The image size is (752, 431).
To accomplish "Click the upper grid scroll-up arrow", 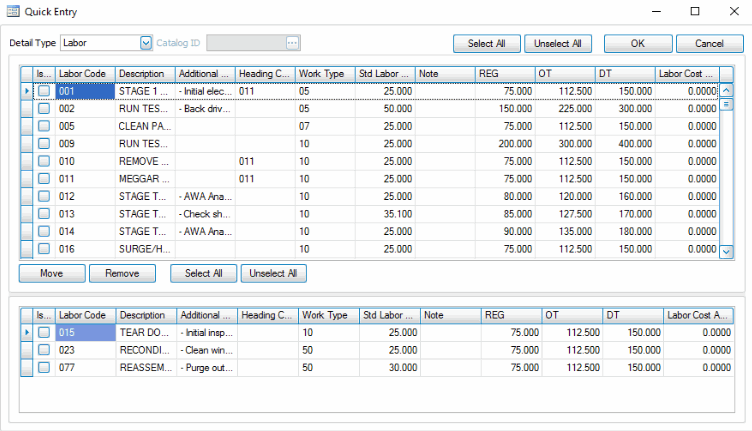I will click(727, 90).
